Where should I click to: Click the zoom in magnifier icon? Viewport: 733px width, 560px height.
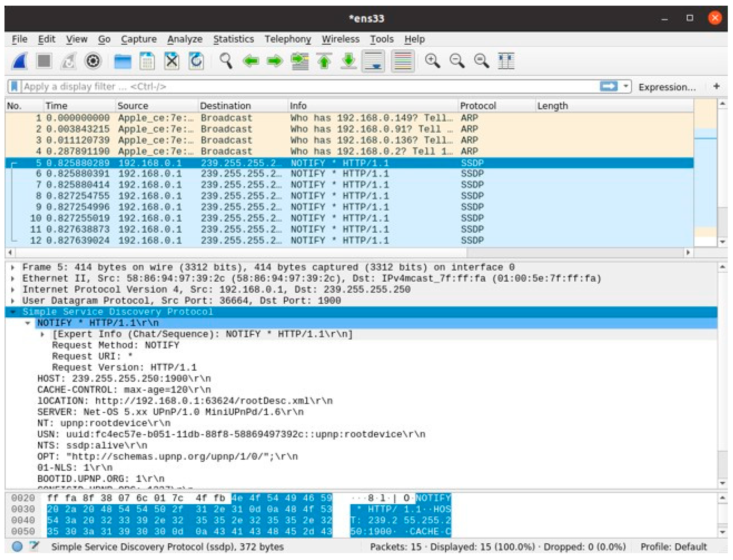[432, 61]
